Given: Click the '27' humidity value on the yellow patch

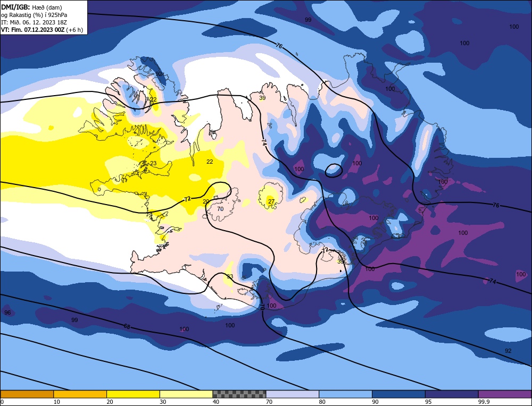Looking at the screenshot, I should [x=271, y=201].
